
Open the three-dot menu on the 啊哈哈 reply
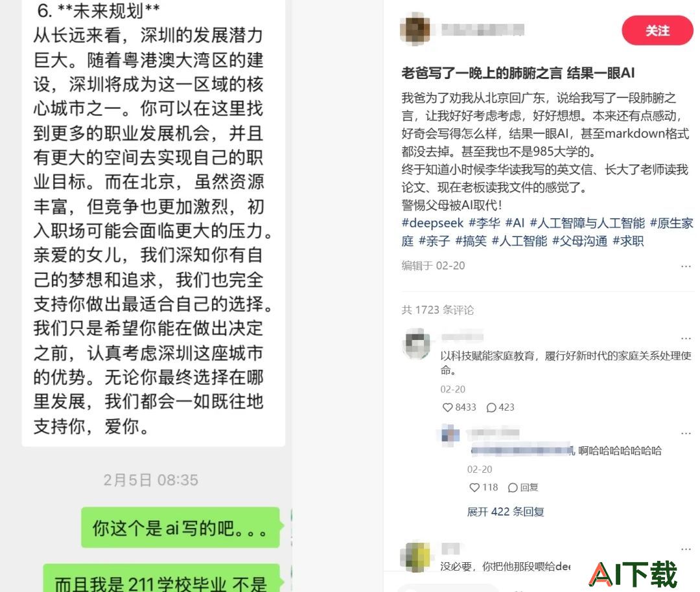[x=686, y=433]
